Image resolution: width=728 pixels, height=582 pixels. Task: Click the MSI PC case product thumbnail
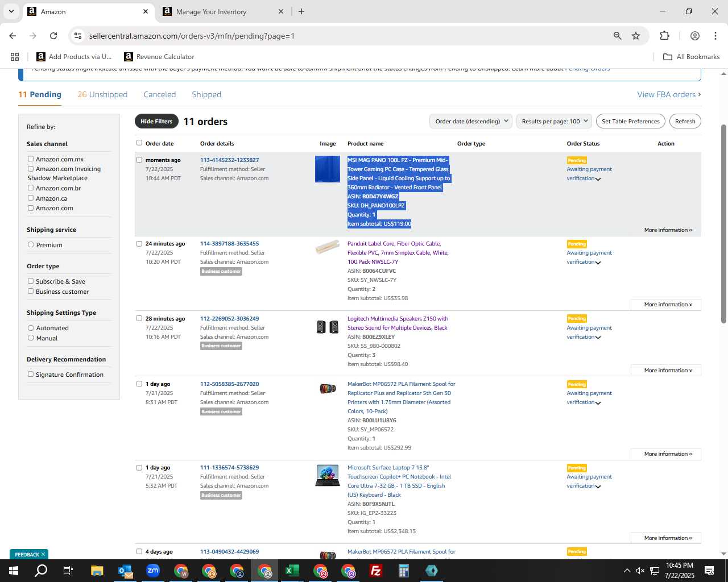328,169
